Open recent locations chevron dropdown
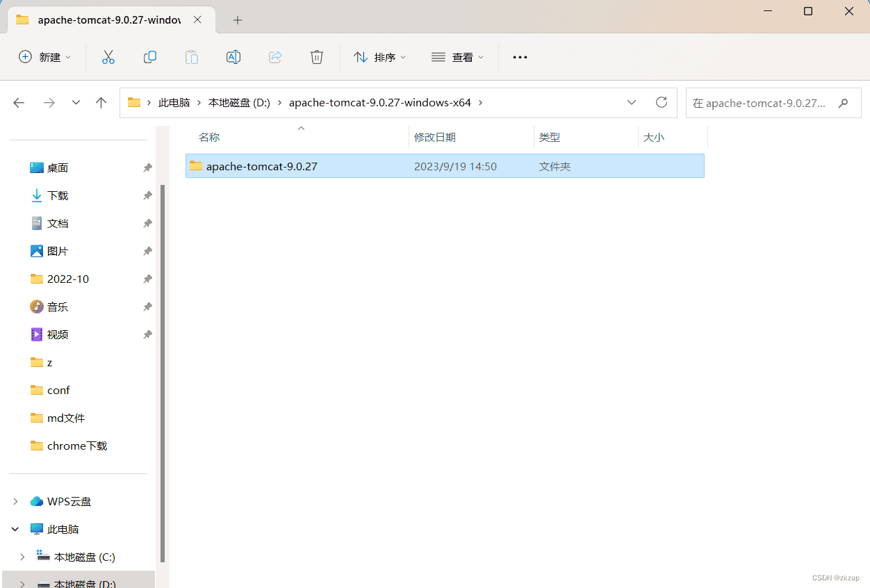 tap(76, 103)
